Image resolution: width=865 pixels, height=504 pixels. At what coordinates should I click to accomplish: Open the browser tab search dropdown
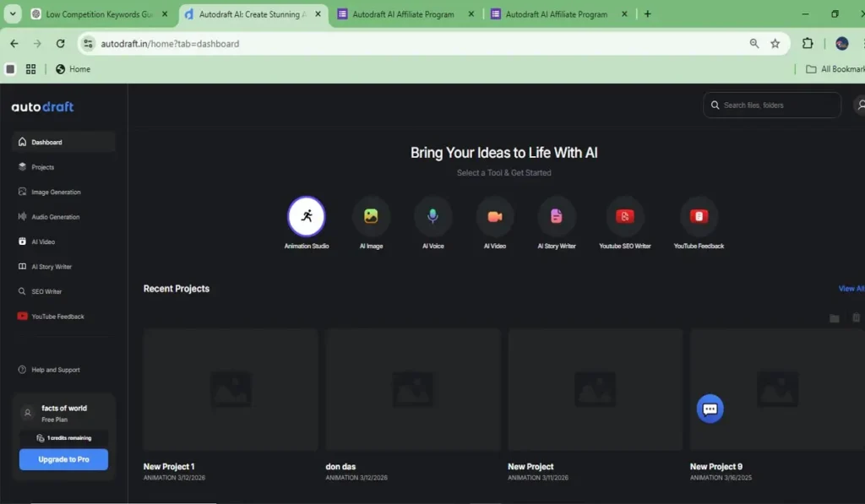tap(13, 14)
